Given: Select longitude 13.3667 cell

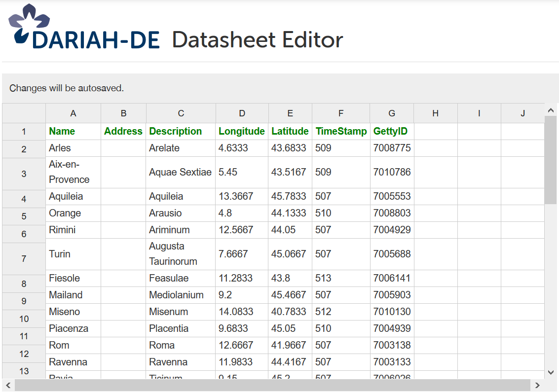Looking at the screenshot, I should (x=242, y=196).
